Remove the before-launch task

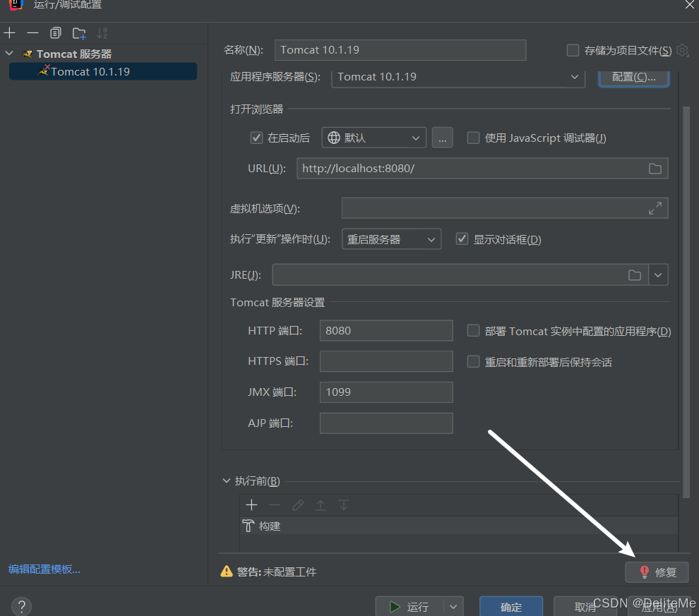point(274,505)
